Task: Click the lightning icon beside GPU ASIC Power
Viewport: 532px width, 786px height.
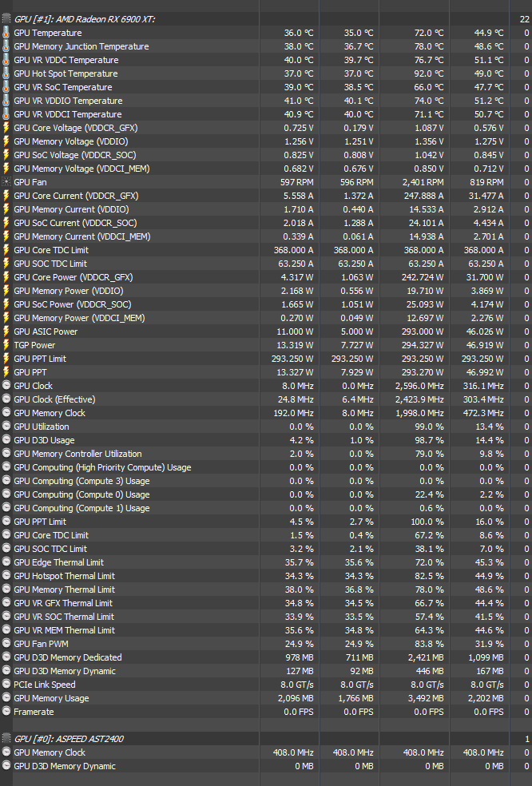Action: (x=6, y=331)
